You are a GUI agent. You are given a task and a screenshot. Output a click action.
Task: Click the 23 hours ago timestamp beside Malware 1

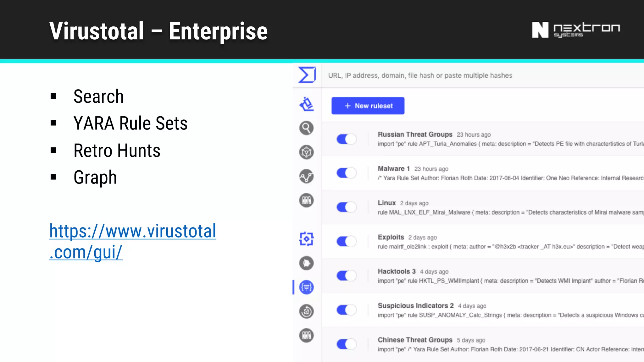431,169
